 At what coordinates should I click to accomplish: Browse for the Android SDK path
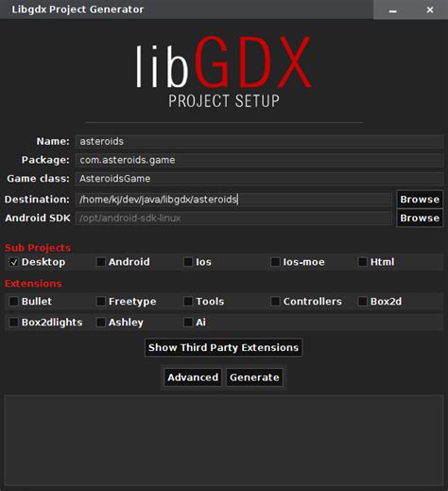tap(420, 218)
